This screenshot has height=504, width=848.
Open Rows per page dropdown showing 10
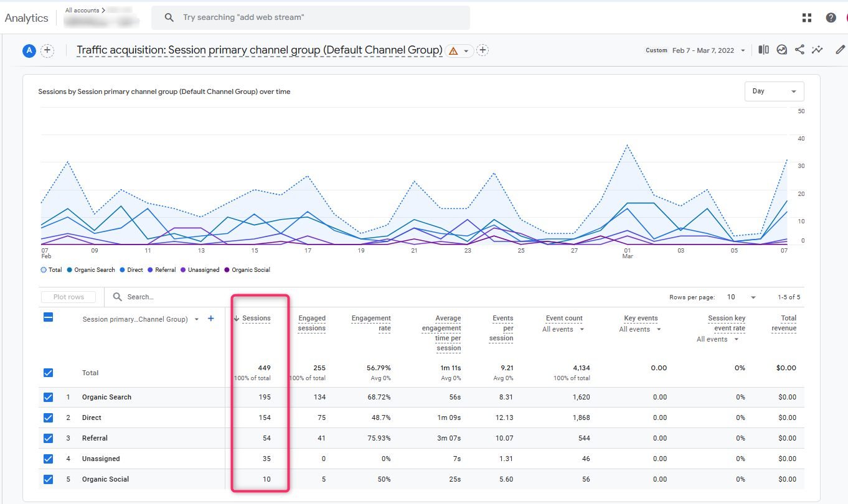[x=742, y=297]
